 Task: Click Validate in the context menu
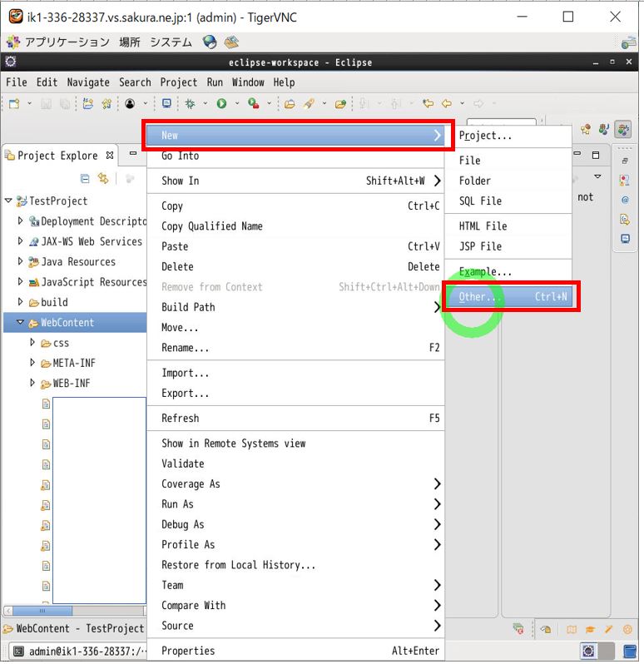[x=295, y=463]
